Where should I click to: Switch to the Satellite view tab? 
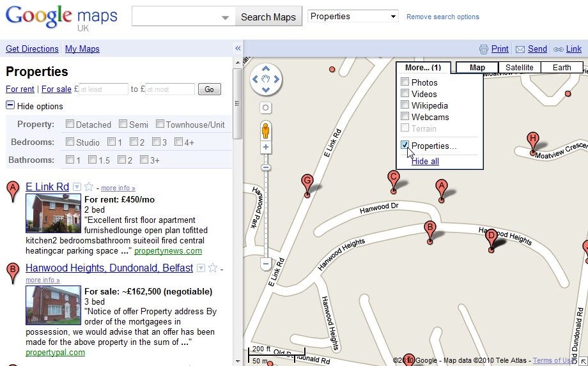click(520, 68)
